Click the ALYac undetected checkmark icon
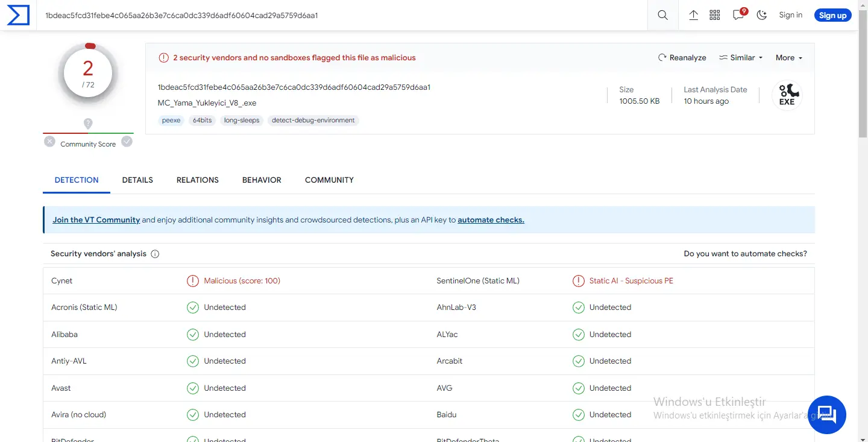Screen dimensions: 868x442 579,335
